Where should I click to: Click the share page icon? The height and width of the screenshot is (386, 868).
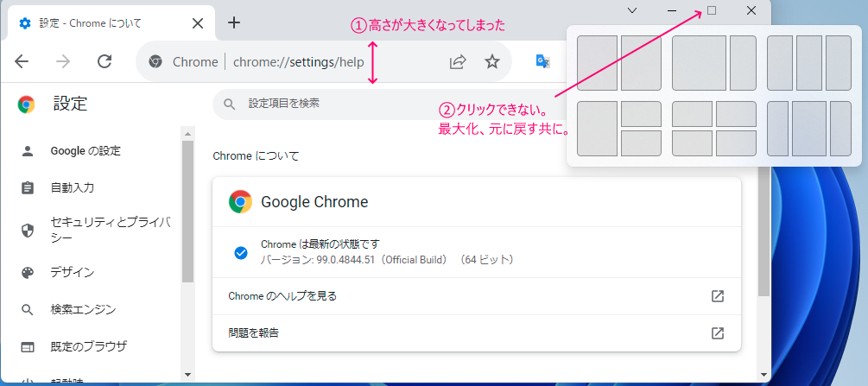[458, 61]
